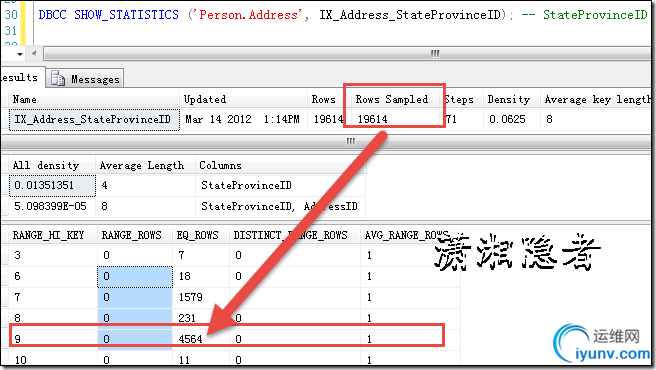Select RANGE_HI_KEY cell with value 6
Viewport: 656px width, 370px height.
click(53, 277)
